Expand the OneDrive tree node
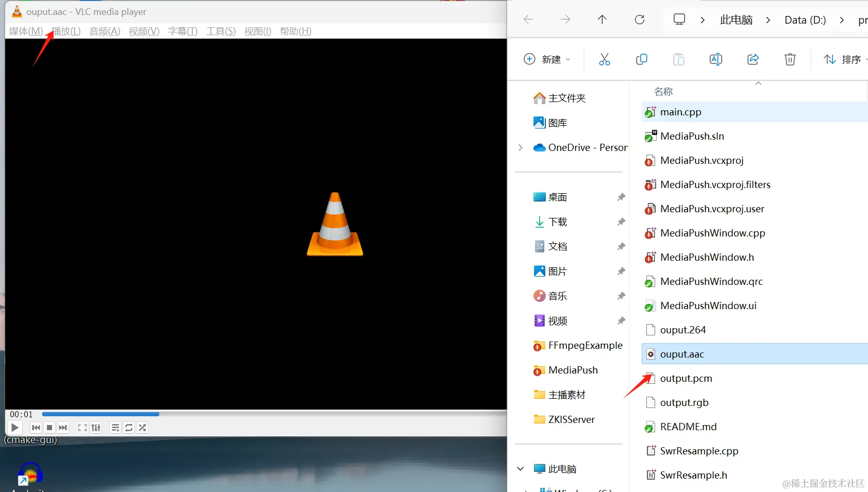This screenshot has height=492, width=868. 521,147
